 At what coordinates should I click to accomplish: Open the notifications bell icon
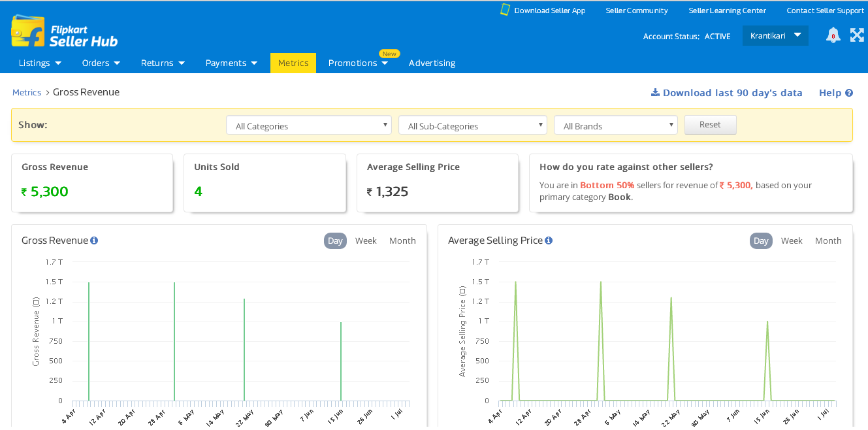tap(833, 35)
